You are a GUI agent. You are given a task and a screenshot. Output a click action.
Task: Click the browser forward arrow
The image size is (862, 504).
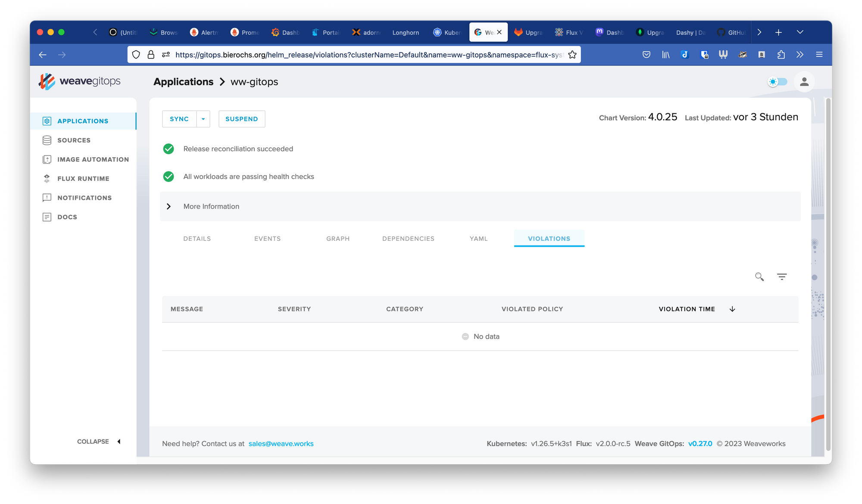pos(62,55)
